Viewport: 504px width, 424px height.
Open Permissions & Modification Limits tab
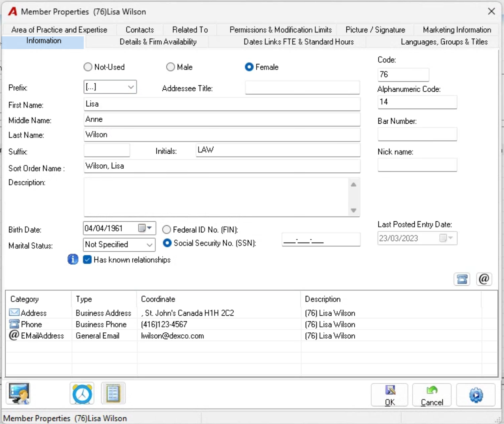(280, 30)
